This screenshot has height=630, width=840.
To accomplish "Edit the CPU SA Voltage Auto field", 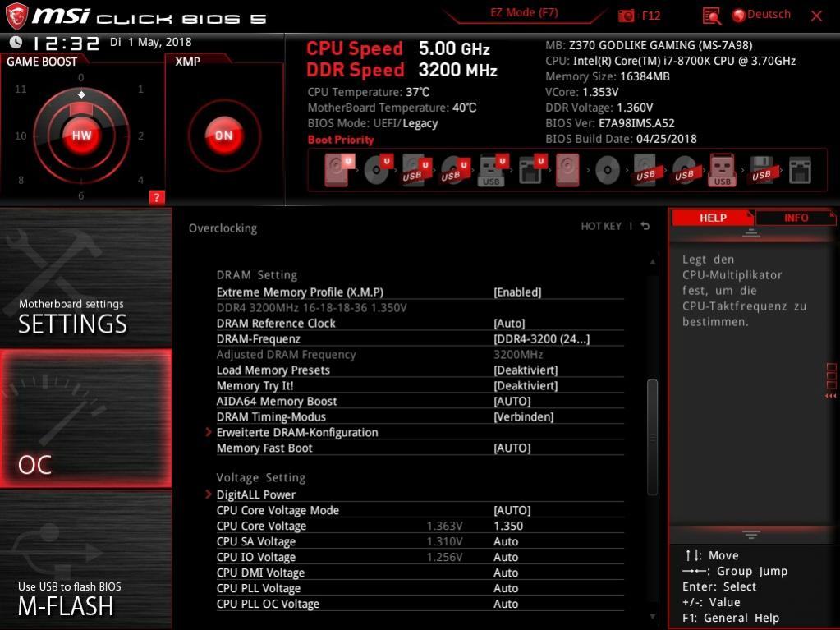I will click(x=506, y=541).
